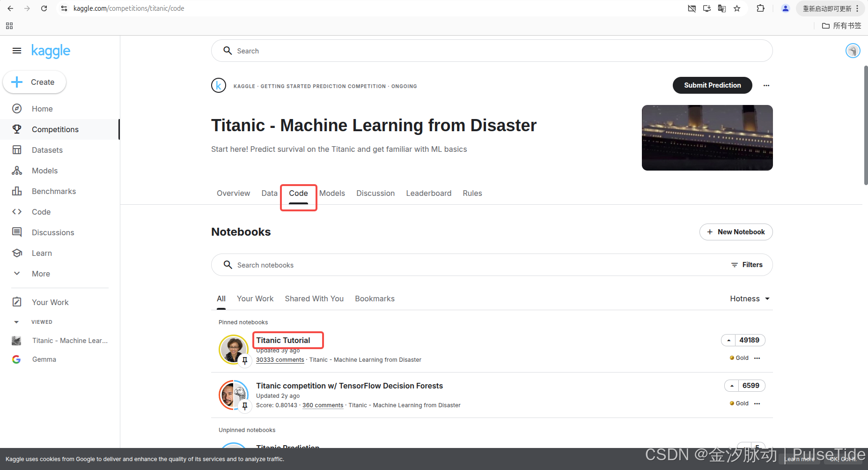Viewport: 868px width, 470px height.
Task: Click the 6599 vote count
Action: 750,386
